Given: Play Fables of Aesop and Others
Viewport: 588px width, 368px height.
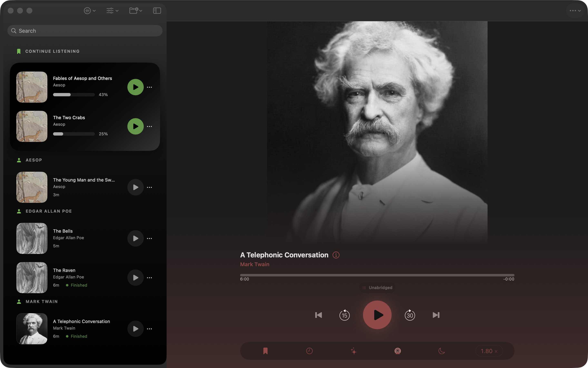Looking at the screenshot, I should tap(135, 87).
